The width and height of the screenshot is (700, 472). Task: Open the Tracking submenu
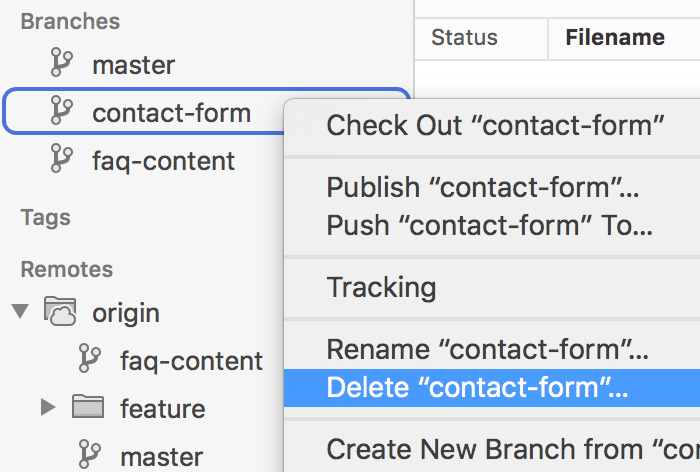pos(381,288)
